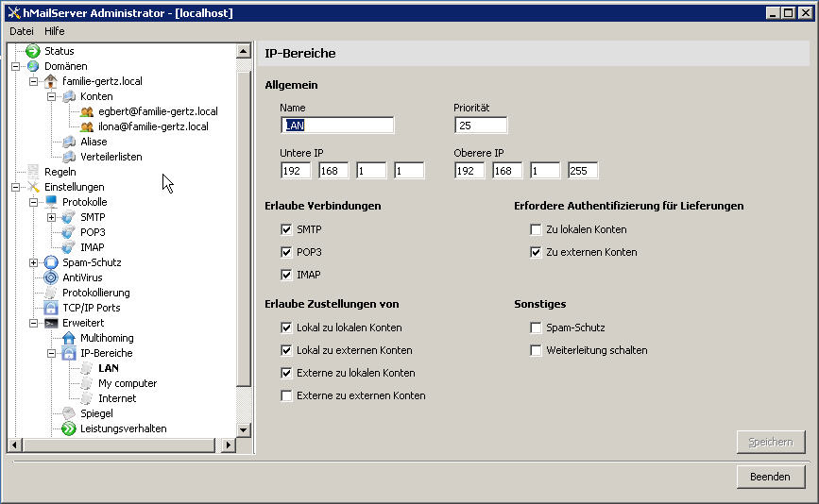Click the Priorität input field
The image size is (819, 504).
(481, 126)
